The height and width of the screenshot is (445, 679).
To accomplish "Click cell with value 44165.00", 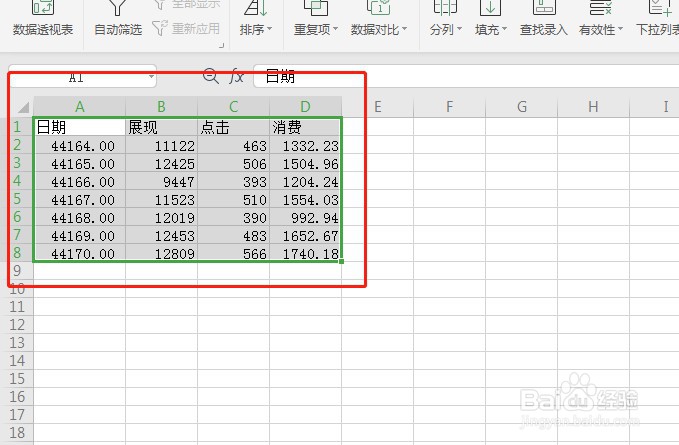I will [x=79, y=163].
